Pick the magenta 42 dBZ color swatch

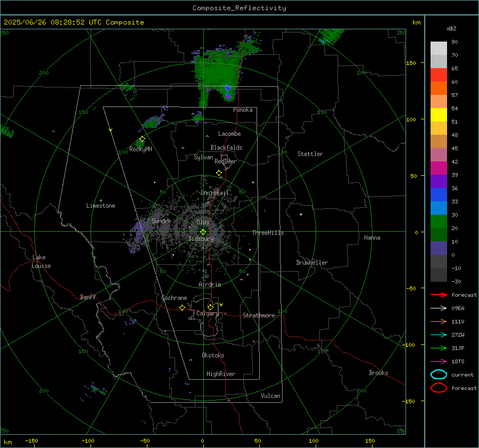click(x=439, y=168)
